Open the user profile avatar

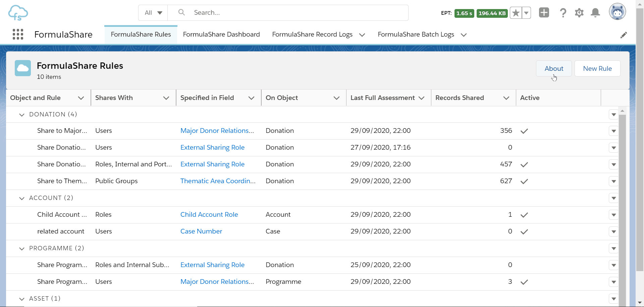617,12
